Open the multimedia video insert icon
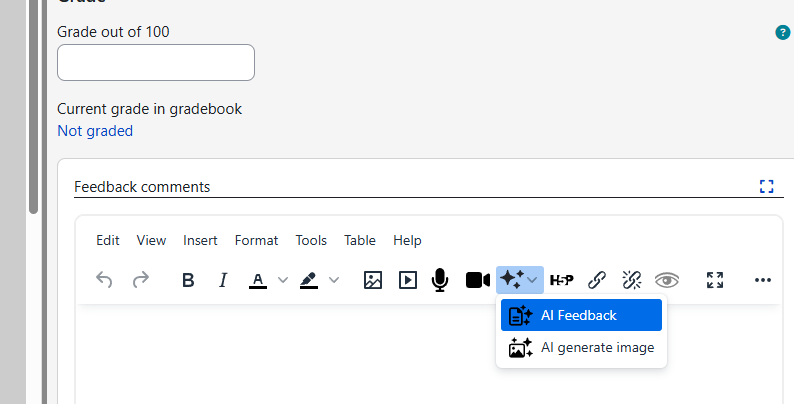Viewport: 794px width, 404px height. coord(408,280)
